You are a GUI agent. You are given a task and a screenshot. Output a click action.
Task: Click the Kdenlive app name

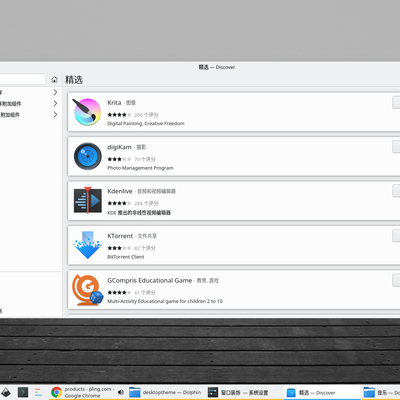(120, 191)
